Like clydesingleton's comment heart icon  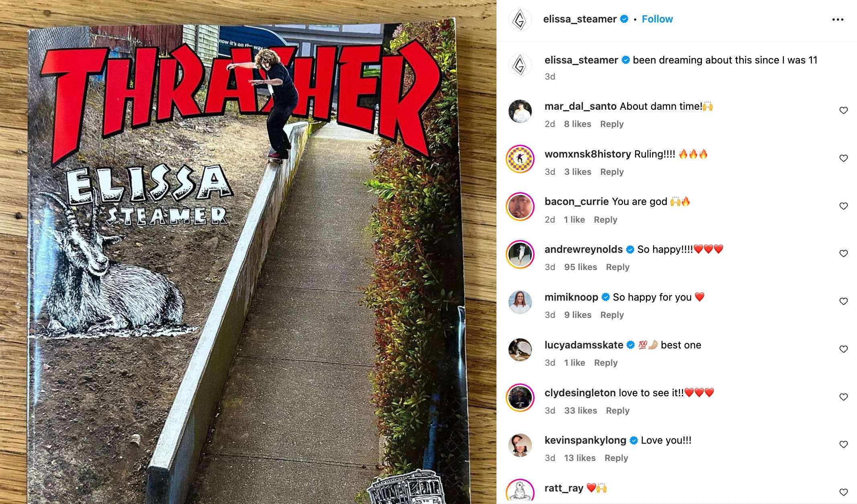click(x=843, y=397)
